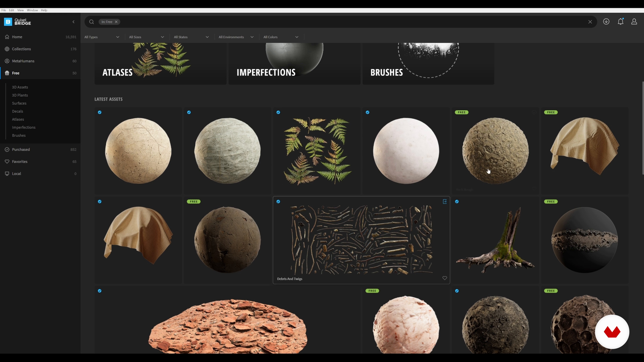Open the Edit menu
Screen dimensions: 644x362
pos(12,10)
